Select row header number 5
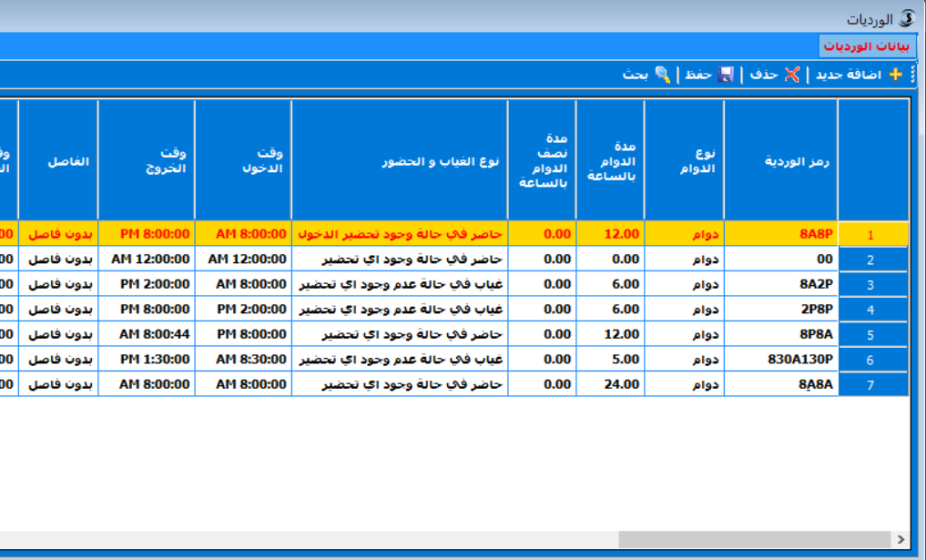Viewport: 926px width, 560px height. coord(873,335)
